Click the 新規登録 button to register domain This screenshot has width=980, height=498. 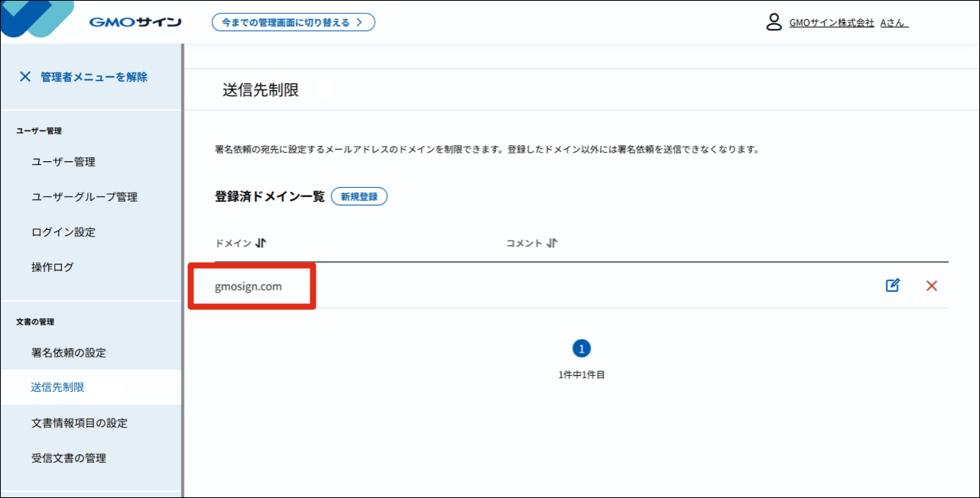click(359, 196)
